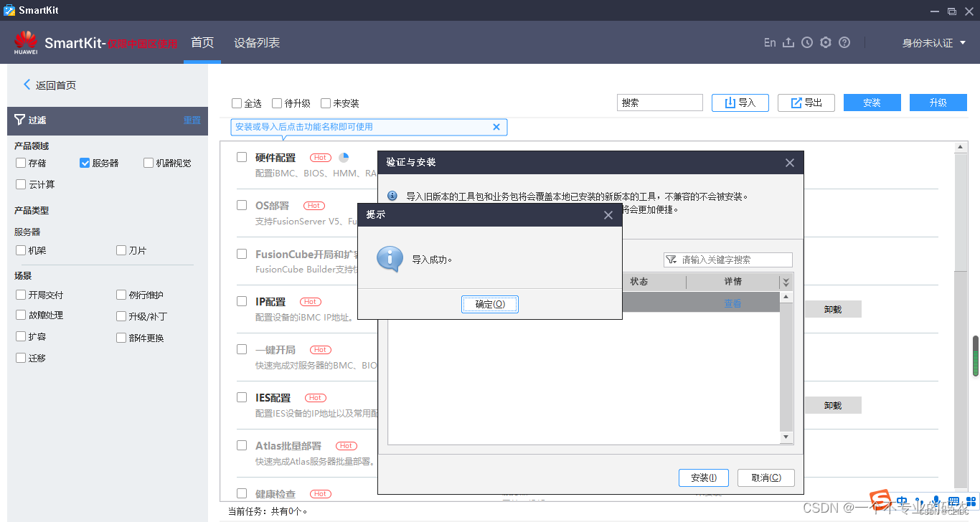Toggle the 存储 checkbox
The height and width of the screenshot is (522, 980).
click(x=21, y=163)
